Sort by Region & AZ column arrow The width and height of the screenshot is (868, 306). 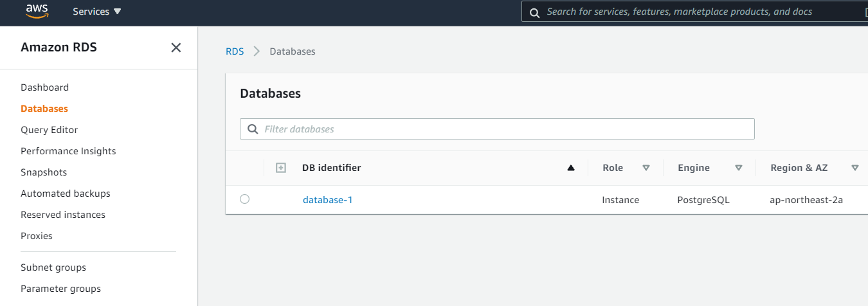(855, 168)
